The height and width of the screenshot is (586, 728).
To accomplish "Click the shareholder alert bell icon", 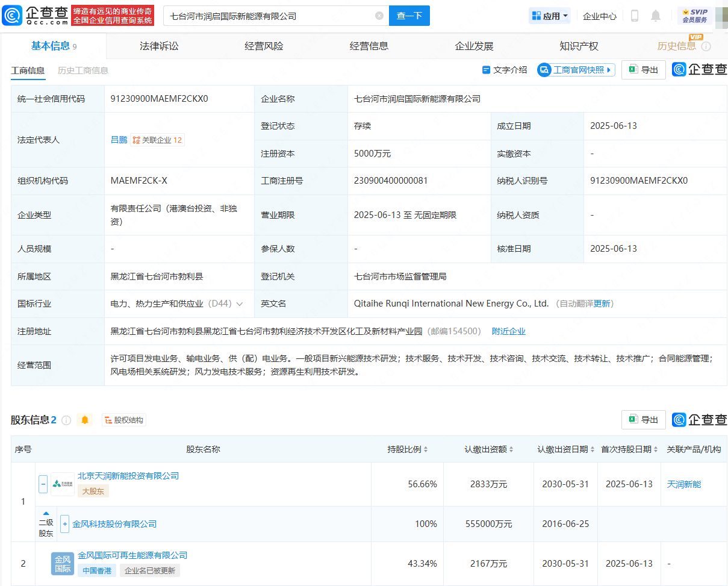I will pos(85,420).
